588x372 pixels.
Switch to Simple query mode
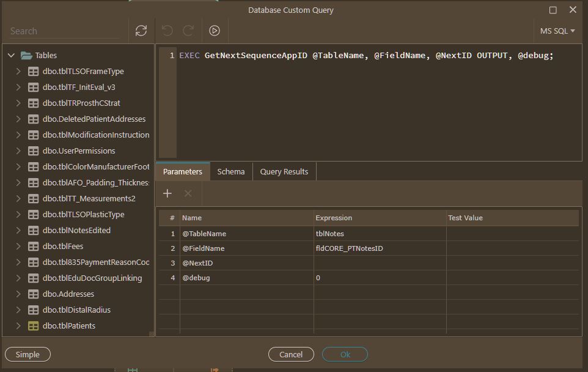coord(28,354)
